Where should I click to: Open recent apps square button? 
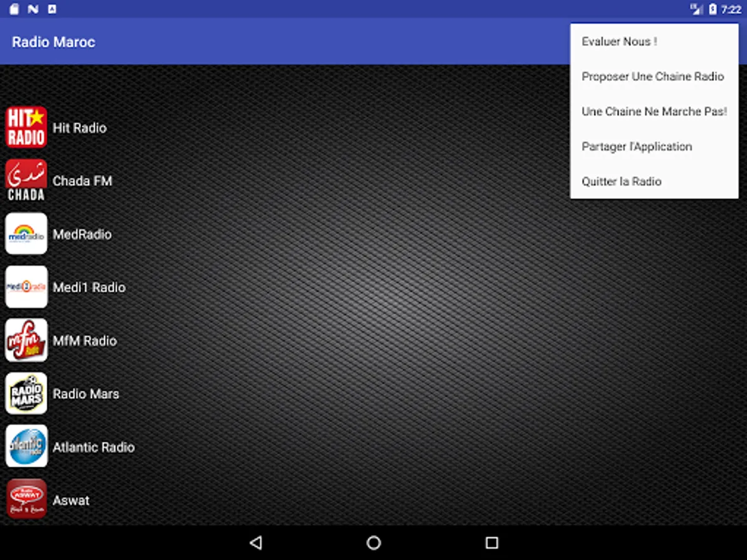click(x=492, y=543)
